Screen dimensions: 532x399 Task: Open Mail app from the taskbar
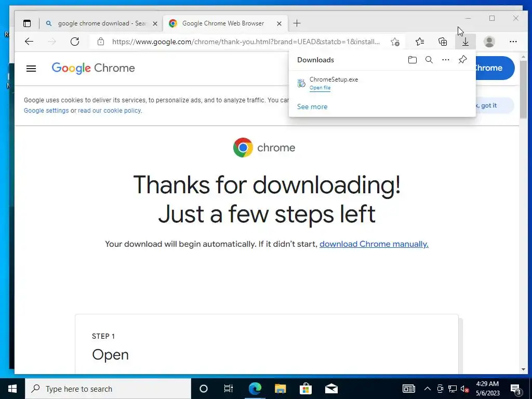[331, 389]
